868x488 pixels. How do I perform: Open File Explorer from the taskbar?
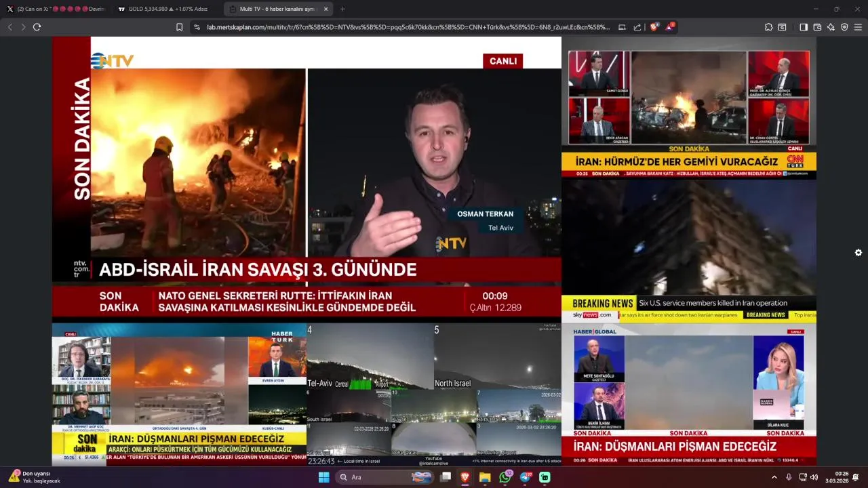(x=485, y=477)
